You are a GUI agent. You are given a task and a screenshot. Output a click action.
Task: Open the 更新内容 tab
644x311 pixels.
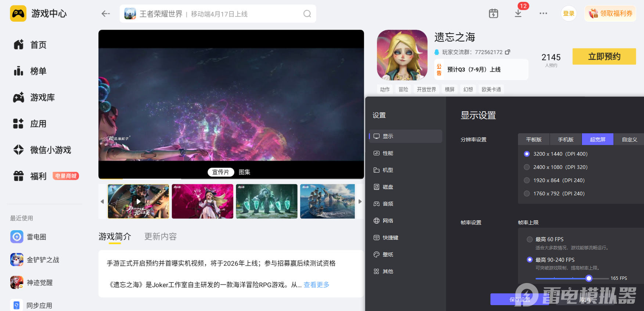click(x=161, y=236)
